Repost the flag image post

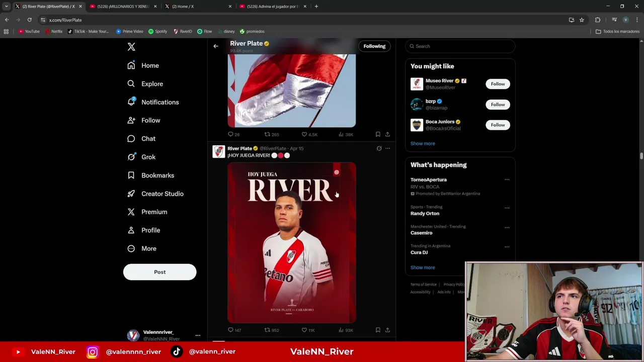(272, 135)
